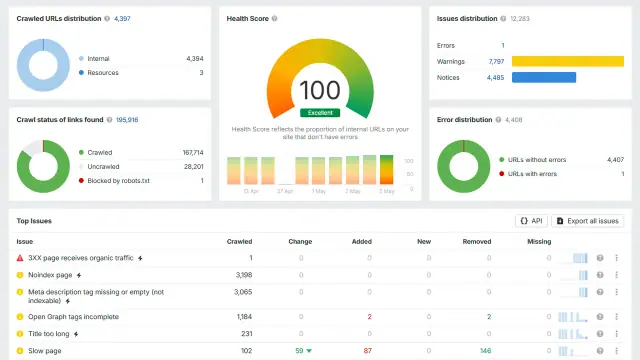This screenshot has height=360, width=640.
Task: Open help icon in Slow page row
Action: [x=600, y=351]
